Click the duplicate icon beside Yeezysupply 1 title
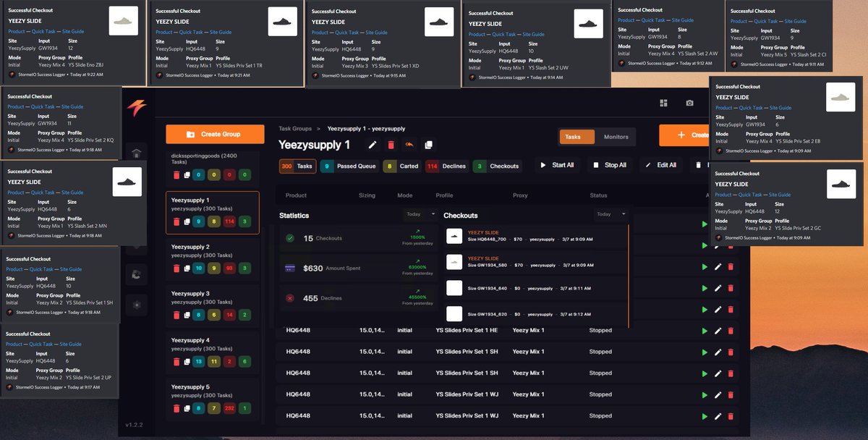 point(428,145)
